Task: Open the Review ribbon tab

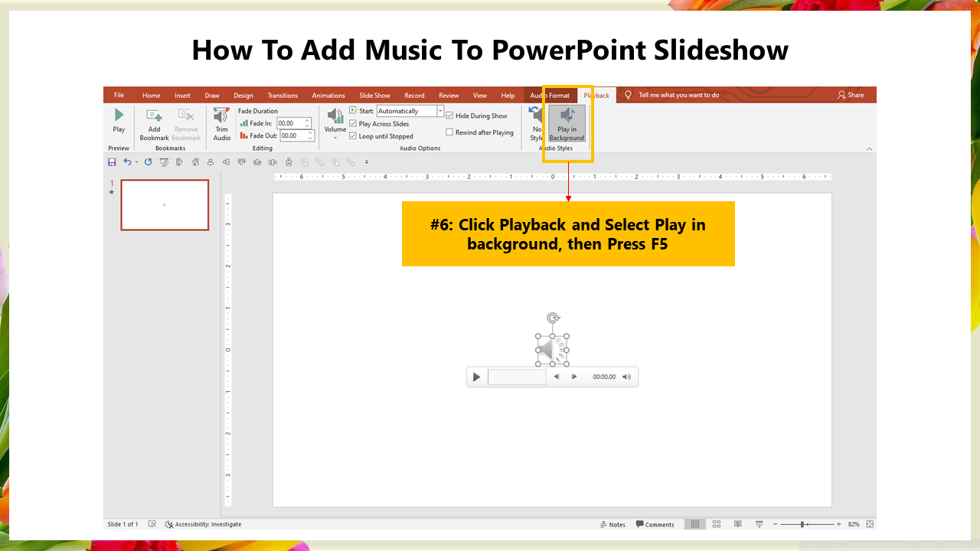Action: 449,95
